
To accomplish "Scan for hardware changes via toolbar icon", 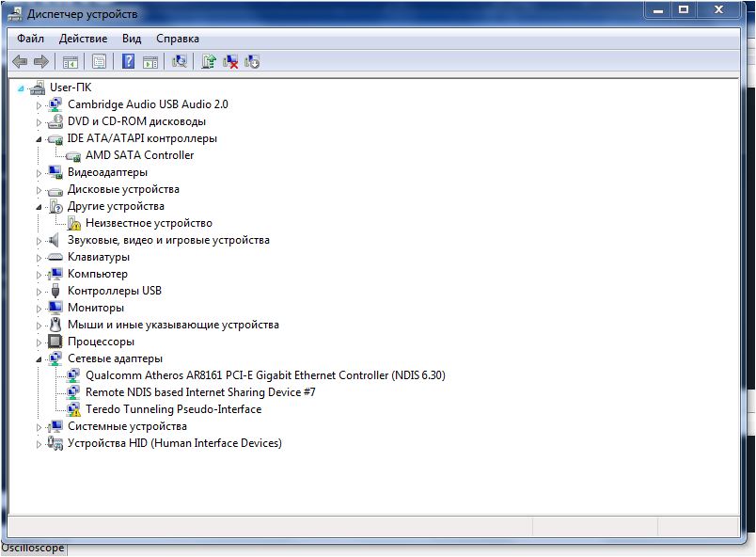I will [x=180, y=62].
